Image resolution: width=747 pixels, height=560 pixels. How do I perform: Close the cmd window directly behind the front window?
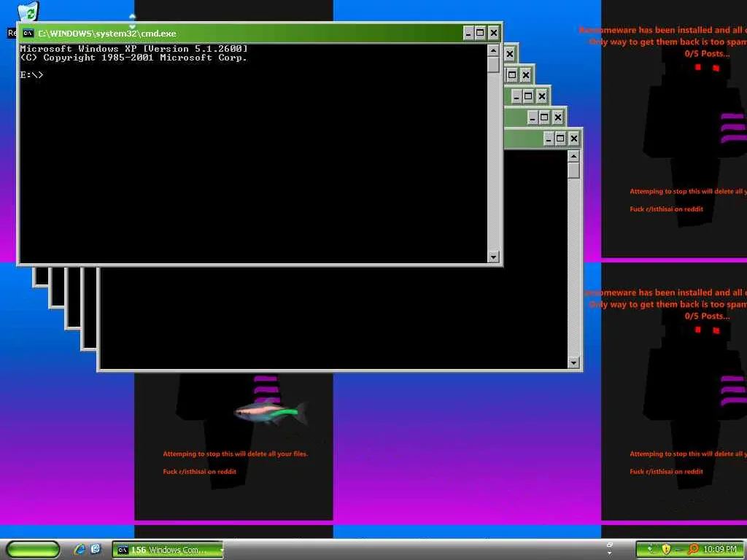[x=510, y=54]
